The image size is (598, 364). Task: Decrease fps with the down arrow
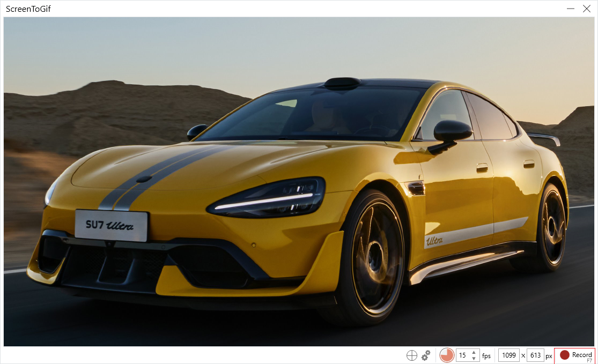(474, 359)
